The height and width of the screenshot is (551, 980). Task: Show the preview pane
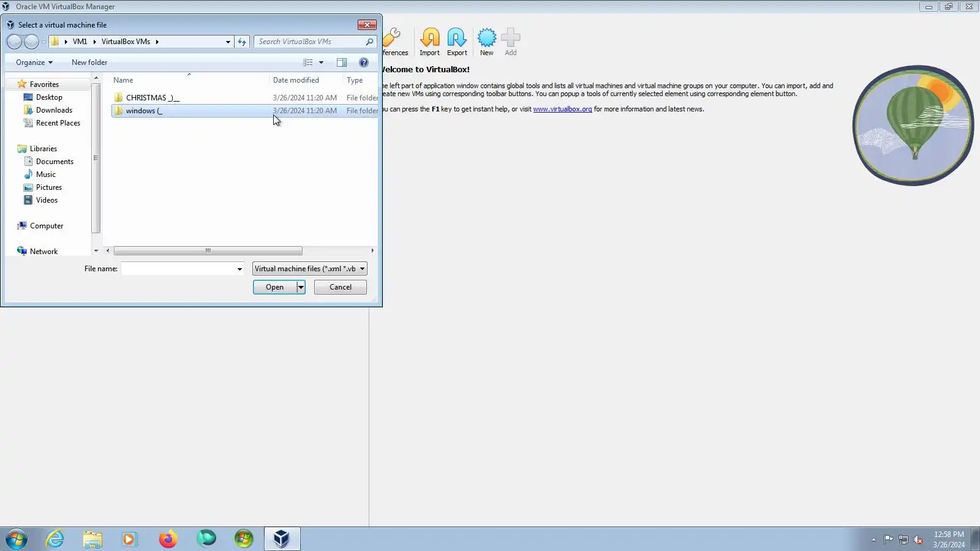coord(342,62)
